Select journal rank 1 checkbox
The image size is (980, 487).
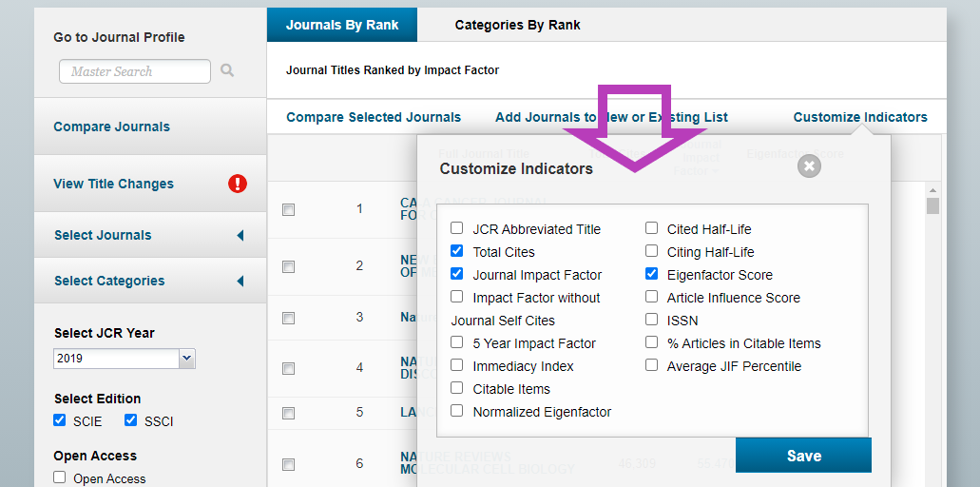pos(288,210)
